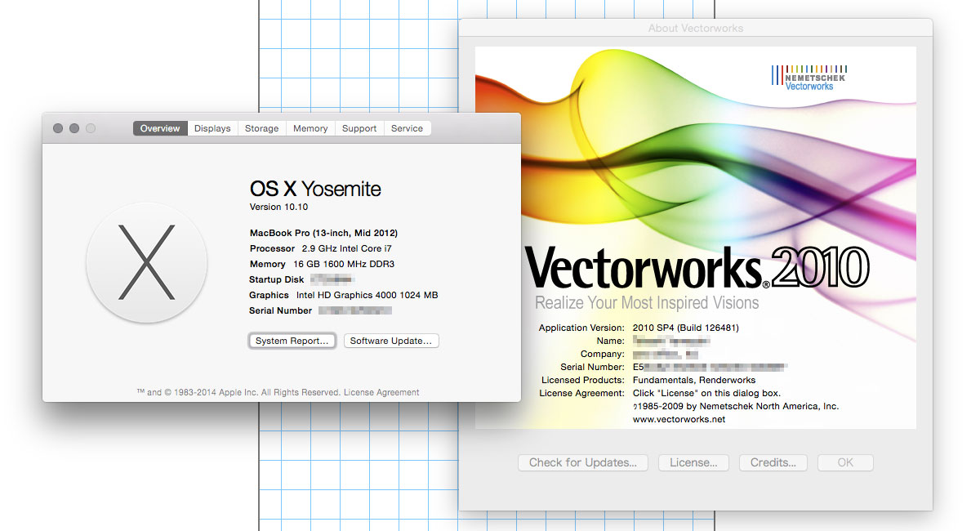Click the 'www.vectorworks.net' text
980x531 pixels.
click(x=679, y=419)
